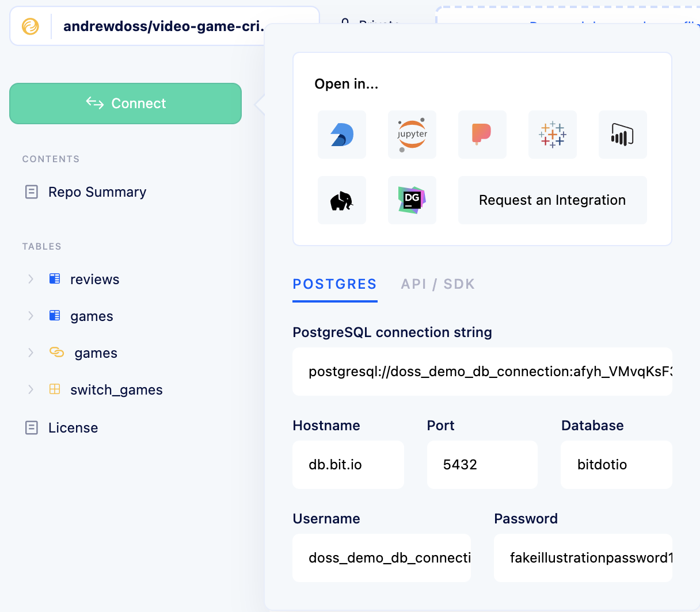
Task: Open in DataGrip icon
Action: pyautogui.click(x=412, y=200)
